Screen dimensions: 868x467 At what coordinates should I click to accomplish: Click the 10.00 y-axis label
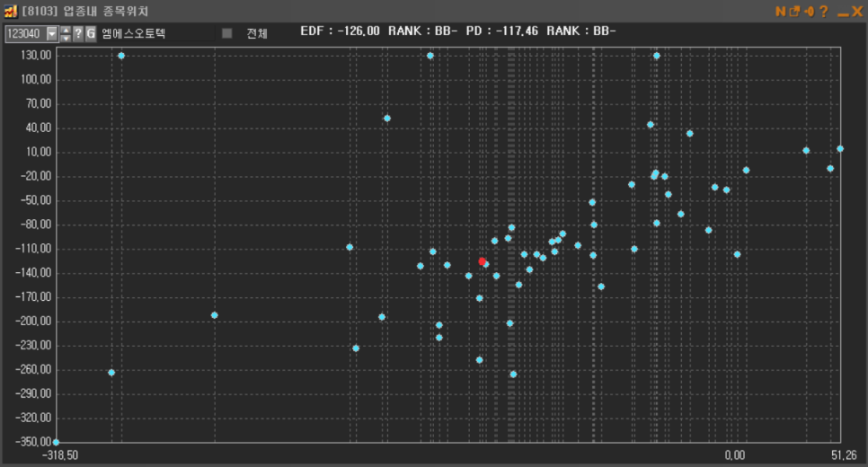[x=39, y=152]
